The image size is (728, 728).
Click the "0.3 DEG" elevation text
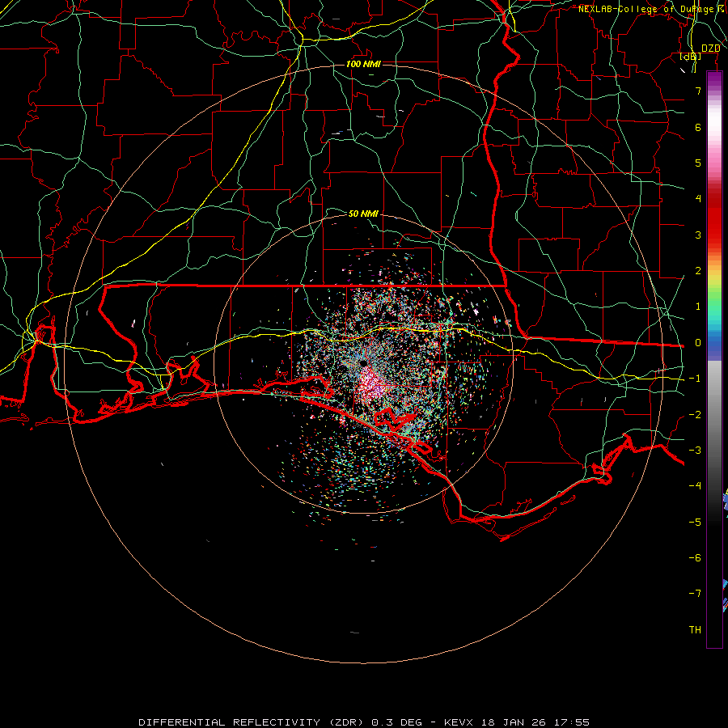click(396, 722)
